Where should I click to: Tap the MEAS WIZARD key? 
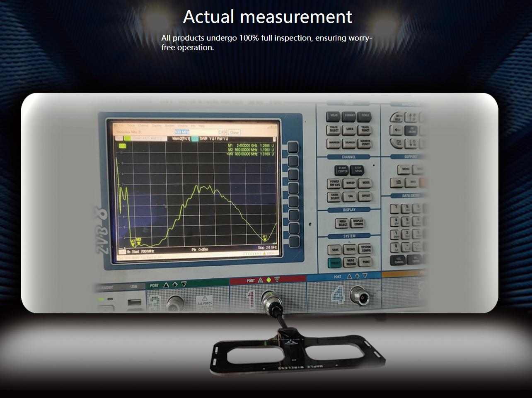tap(351, 262)
